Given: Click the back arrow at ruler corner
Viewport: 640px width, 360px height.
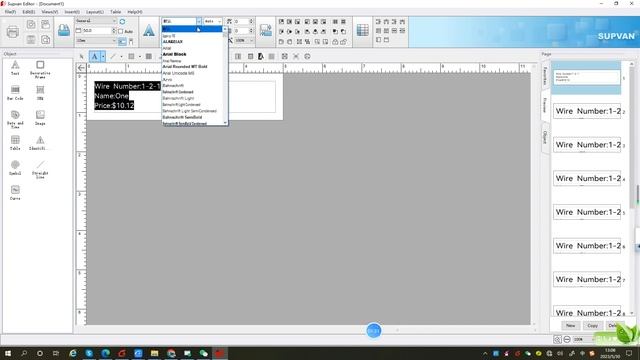Looking at the screenshot, I should (81, 68).
